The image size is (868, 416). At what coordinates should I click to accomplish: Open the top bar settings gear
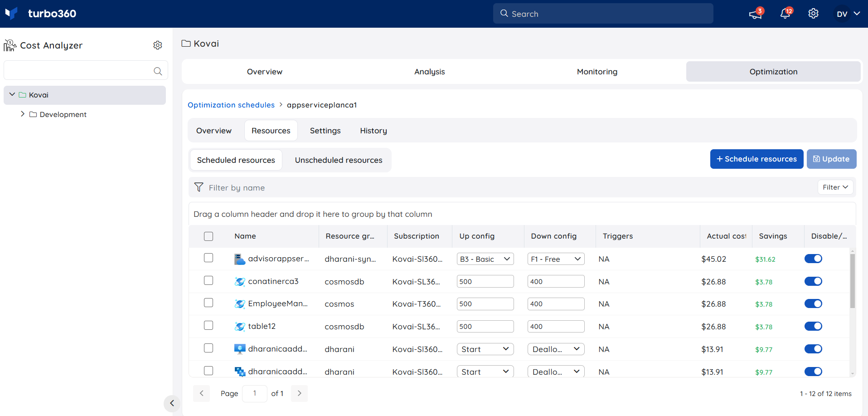point(813,14)
